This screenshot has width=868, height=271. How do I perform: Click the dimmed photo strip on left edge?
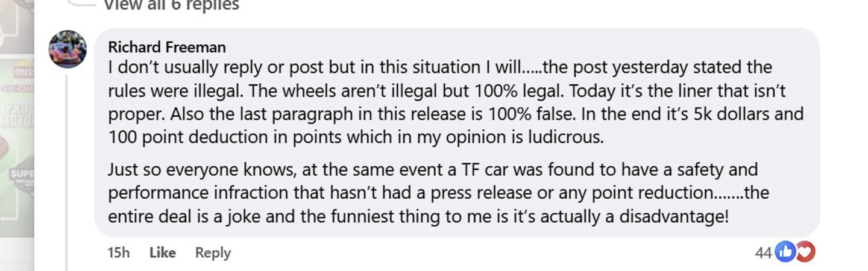(x=17, y=135)
